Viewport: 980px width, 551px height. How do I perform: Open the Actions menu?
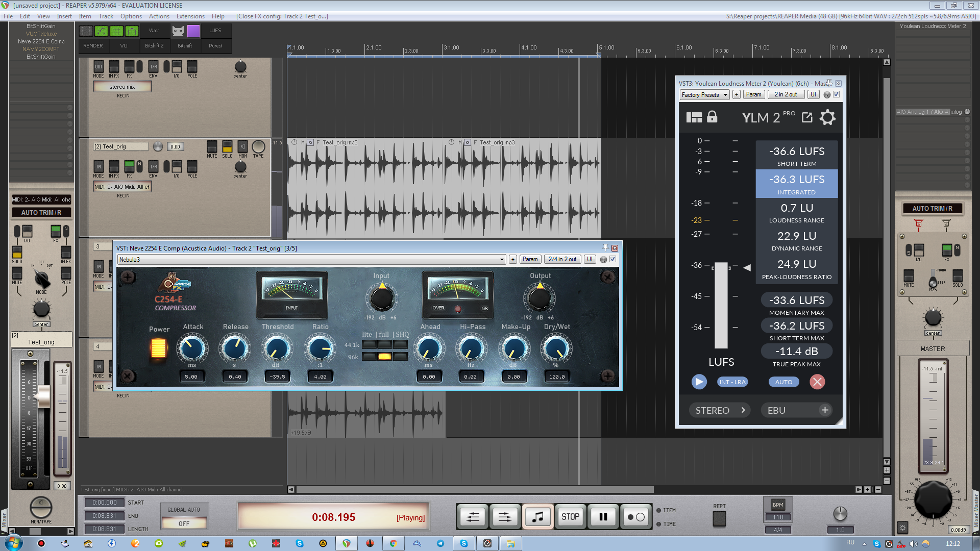(159, 16)
